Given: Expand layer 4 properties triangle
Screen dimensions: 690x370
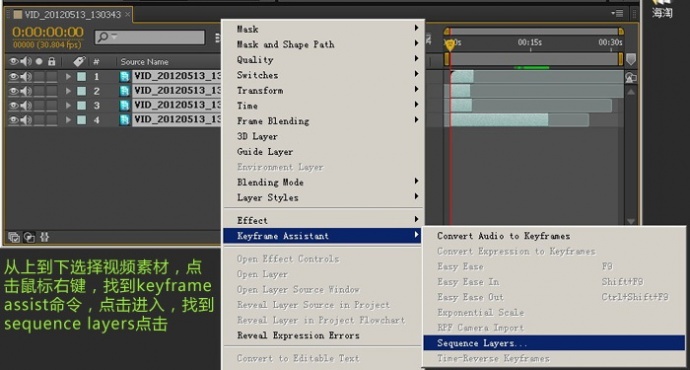Looking at the screenshot, I should [68, 120].
